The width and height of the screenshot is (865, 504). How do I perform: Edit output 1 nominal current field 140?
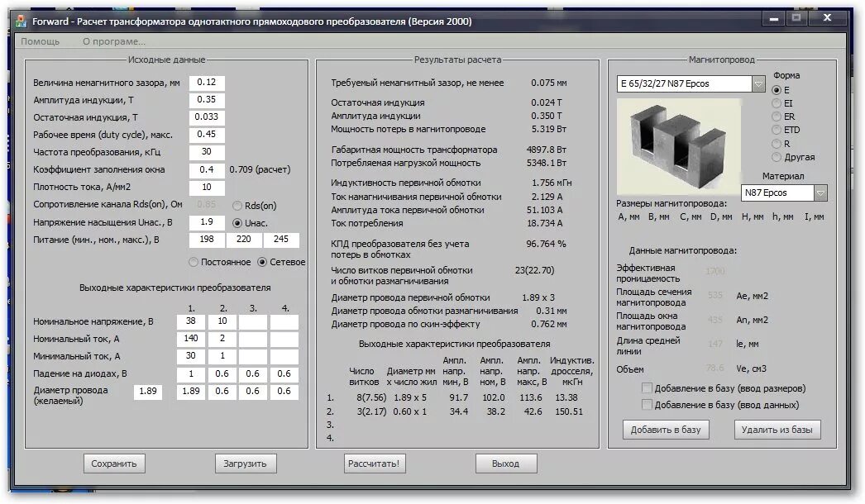[x=191, y=339]
